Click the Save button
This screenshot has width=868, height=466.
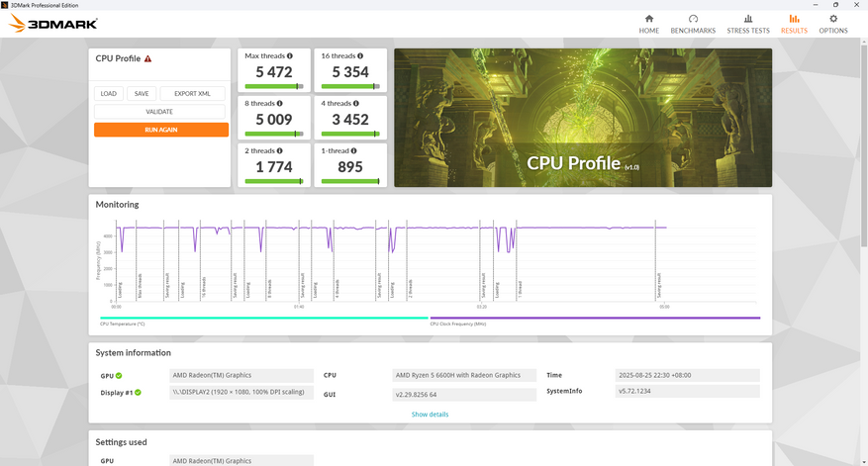(x=142, y=94)
